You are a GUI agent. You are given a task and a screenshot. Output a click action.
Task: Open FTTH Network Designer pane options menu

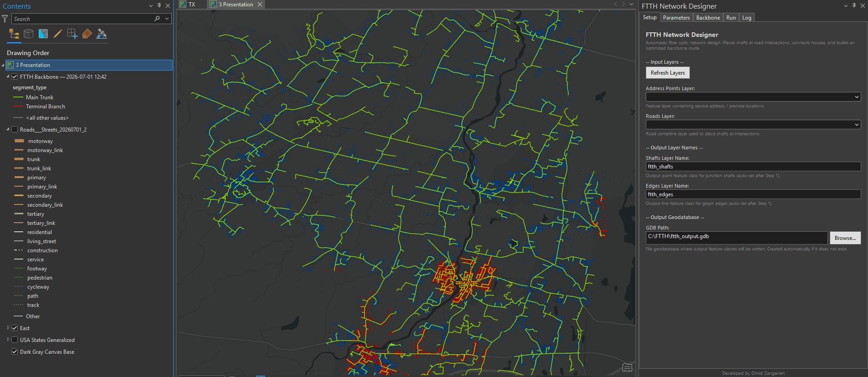846,5
